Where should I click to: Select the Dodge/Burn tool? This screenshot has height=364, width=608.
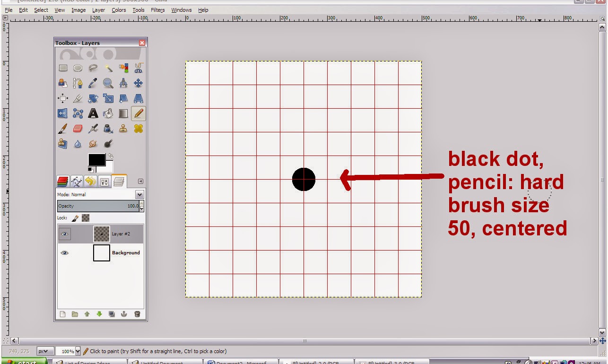click(x=108, y=143)
